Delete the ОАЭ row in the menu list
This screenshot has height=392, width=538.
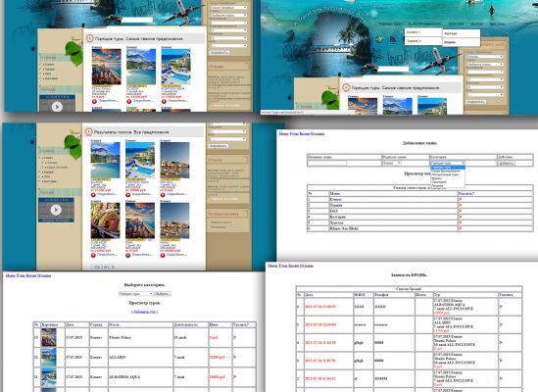click(x=461, y=211)
